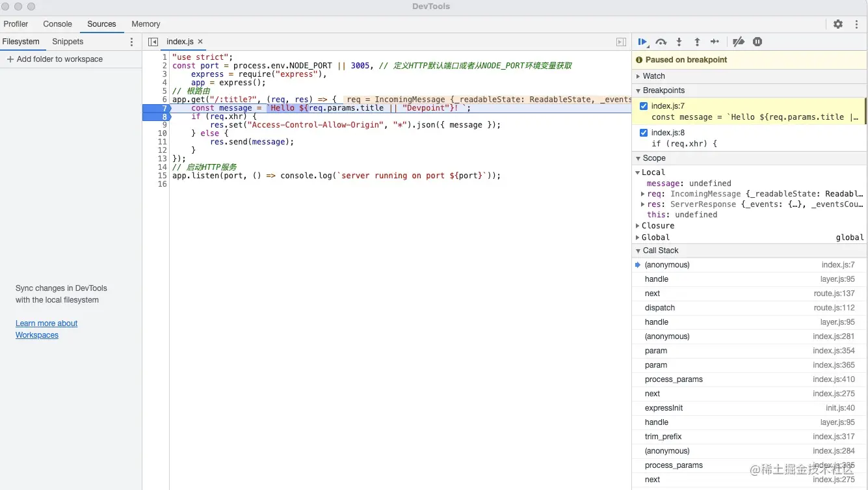Hide the debugger sidebar panel
The image size is (868, 490).
tap(621, 42)
